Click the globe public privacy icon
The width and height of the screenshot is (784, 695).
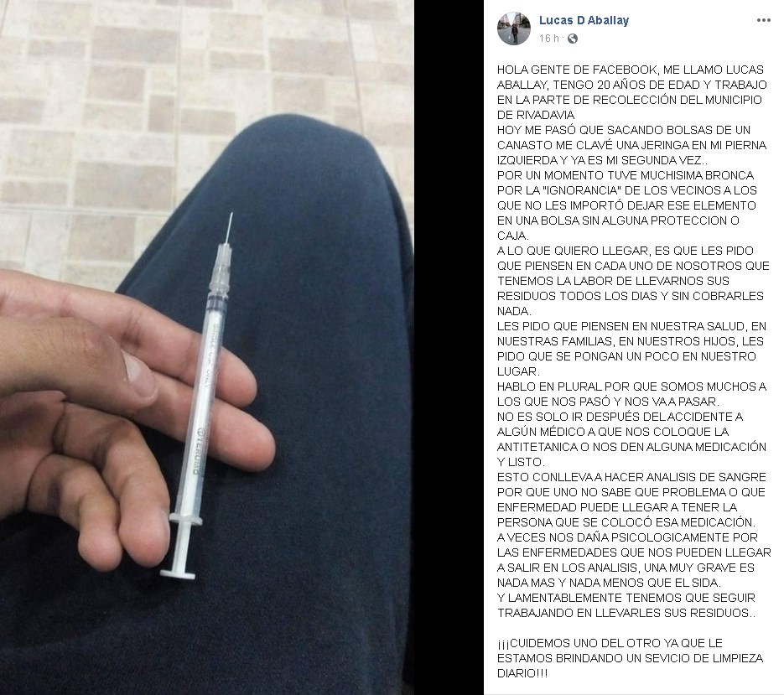pos(573,39)
